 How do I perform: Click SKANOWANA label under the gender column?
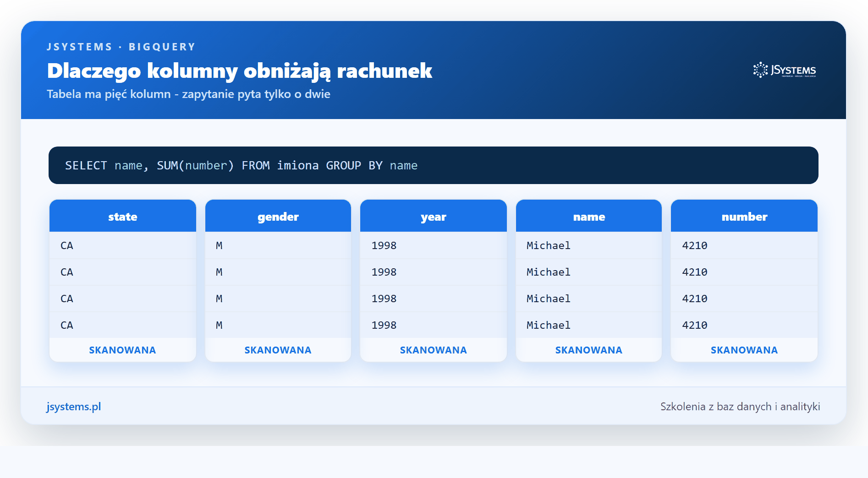(x=278, y=350)
